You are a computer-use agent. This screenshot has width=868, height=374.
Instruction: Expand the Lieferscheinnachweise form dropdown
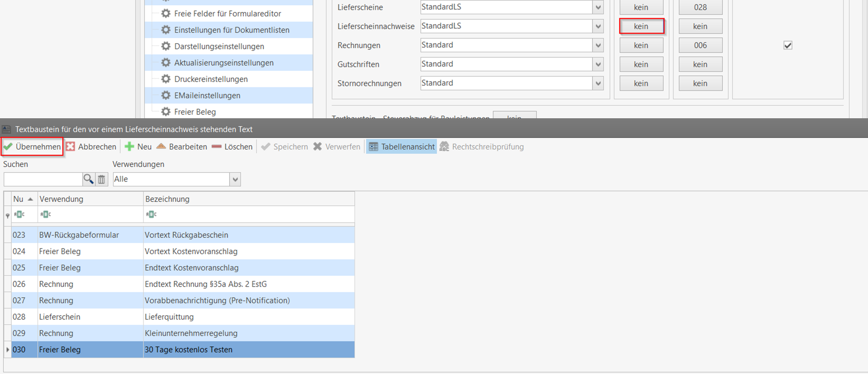[598, 26]
